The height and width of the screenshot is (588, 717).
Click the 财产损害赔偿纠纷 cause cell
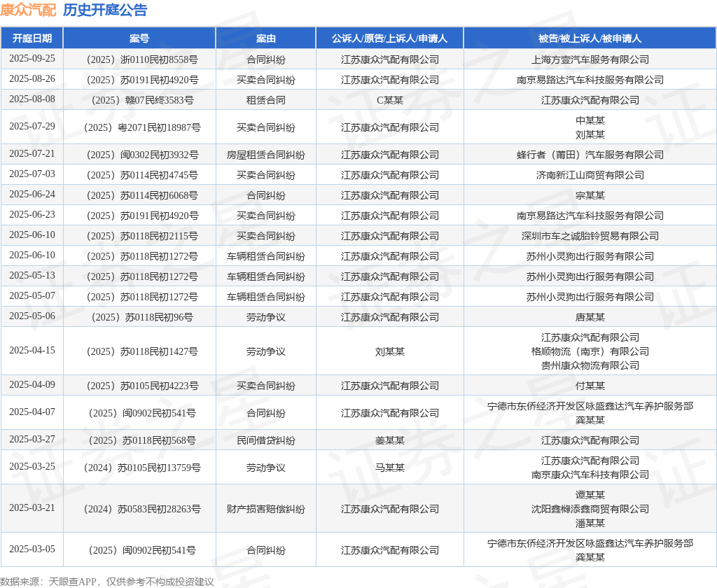coord(265,509)
